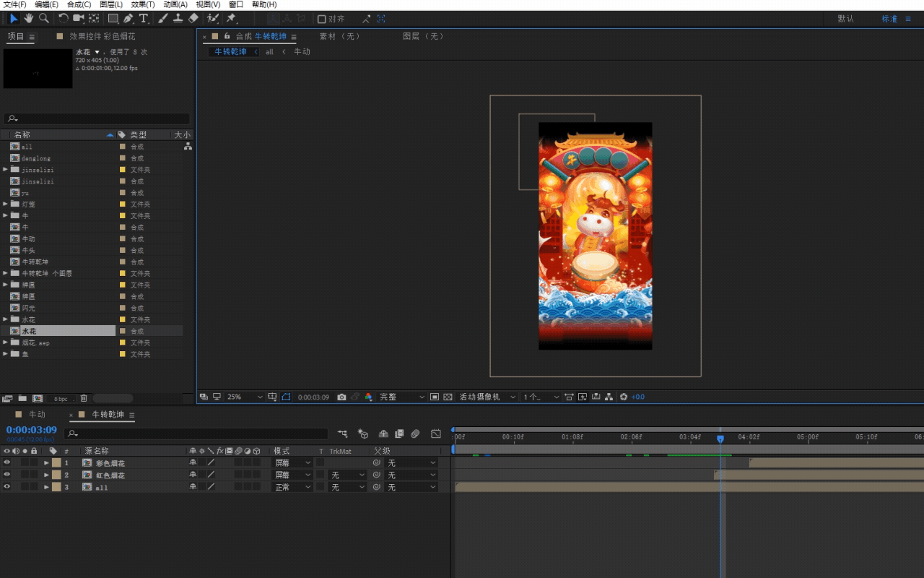924x578 pixels.
Task: Select the Rectangle shape tool
Action: 113,19
